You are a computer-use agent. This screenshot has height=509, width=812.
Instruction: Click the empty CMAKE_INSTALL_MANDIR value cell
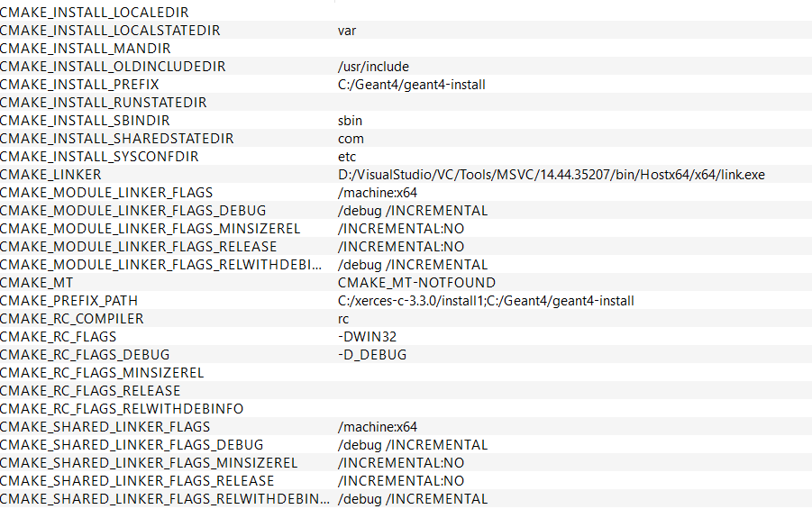[x=451, y=49]
